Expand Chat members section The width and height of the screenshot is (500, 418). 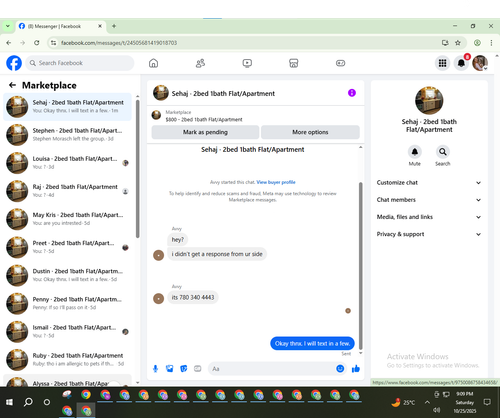(429, 200)
